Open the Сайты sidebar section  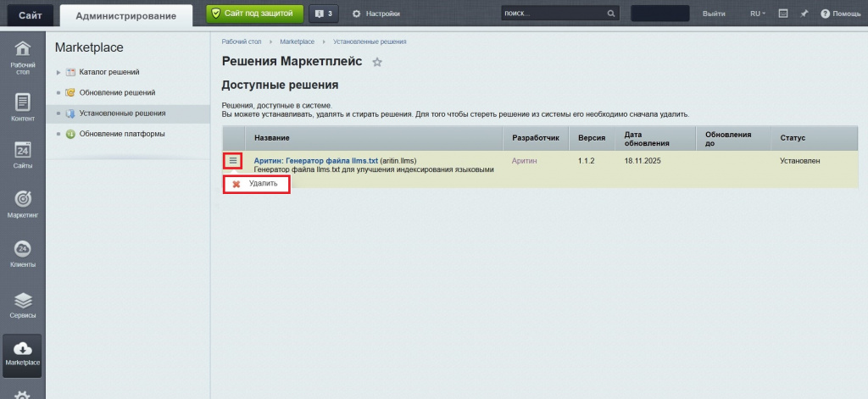23,155
